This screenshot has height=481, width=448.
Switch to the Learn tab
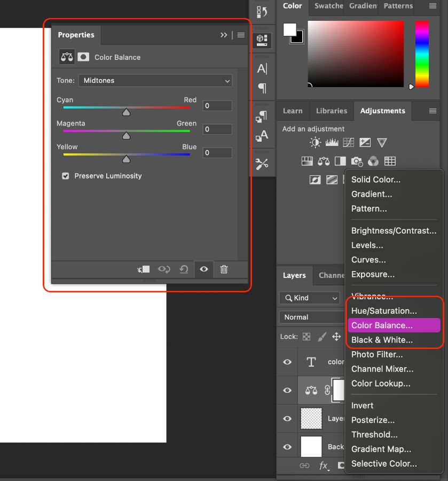coord(293,111)
